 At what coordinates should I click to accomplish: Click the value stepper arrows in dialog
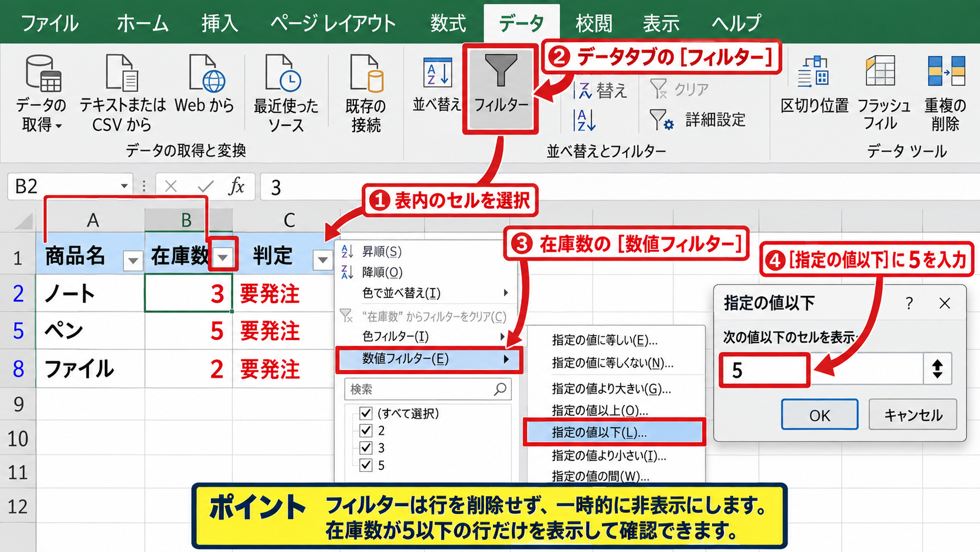(937, 369)
